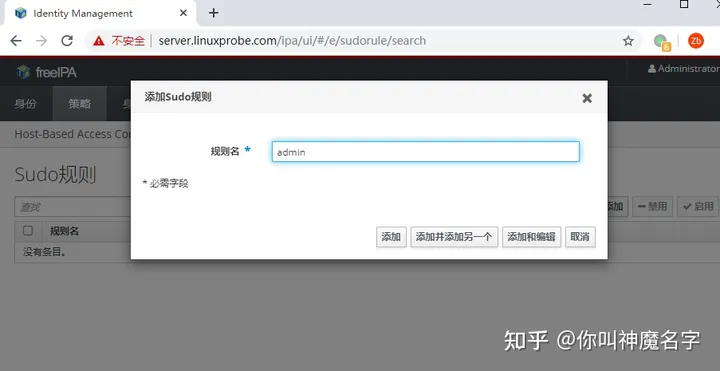Screen dimensions: 720x371
Task: Close the Identity Management tab
Action: click(x=183, y=13)
